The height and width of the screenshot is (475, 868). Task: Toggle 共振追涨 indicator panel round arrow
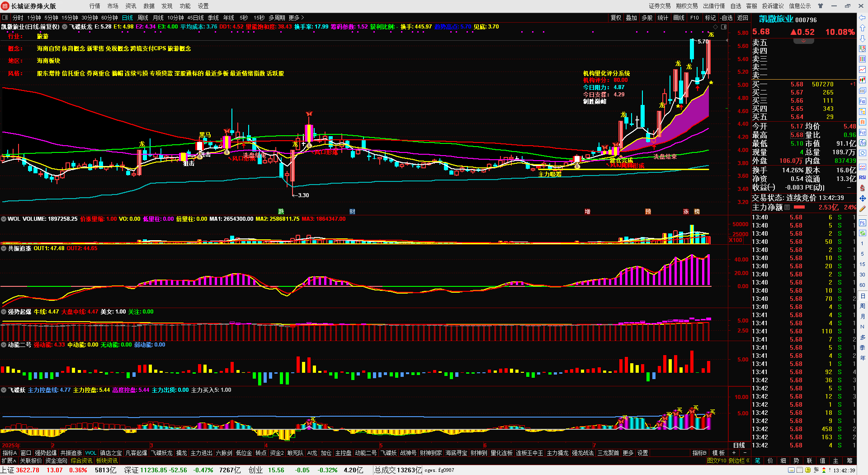4,248
